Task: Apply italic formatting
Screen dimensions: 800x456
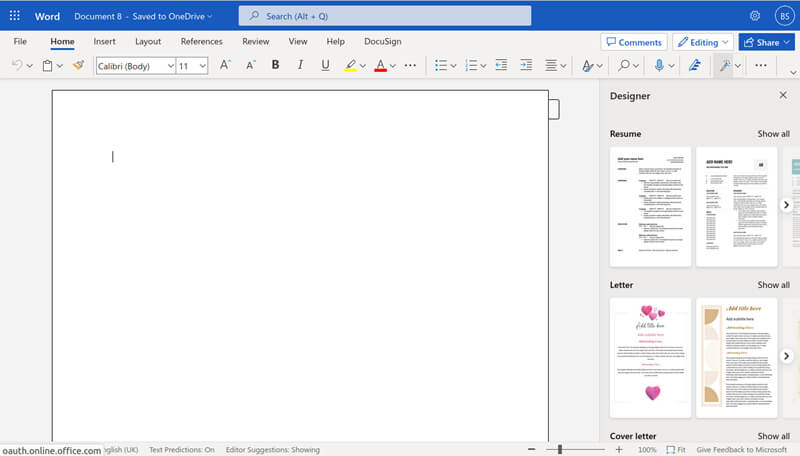Action: (300, 65)
